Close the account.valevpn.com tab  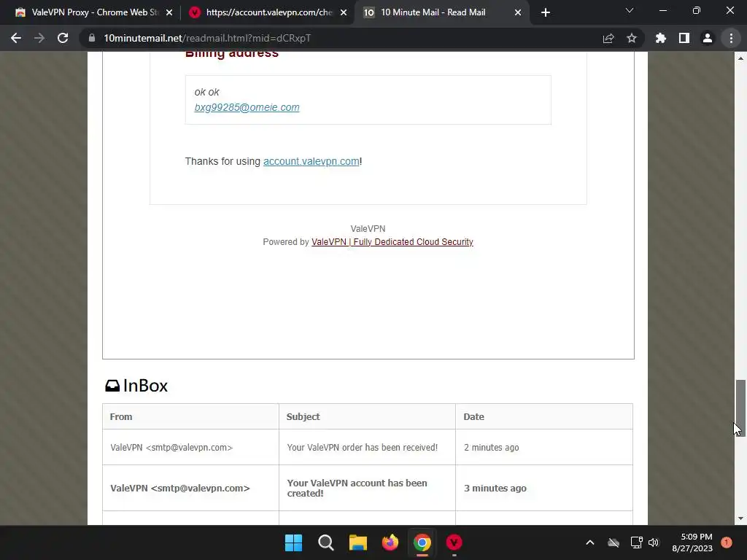point(344,12)
